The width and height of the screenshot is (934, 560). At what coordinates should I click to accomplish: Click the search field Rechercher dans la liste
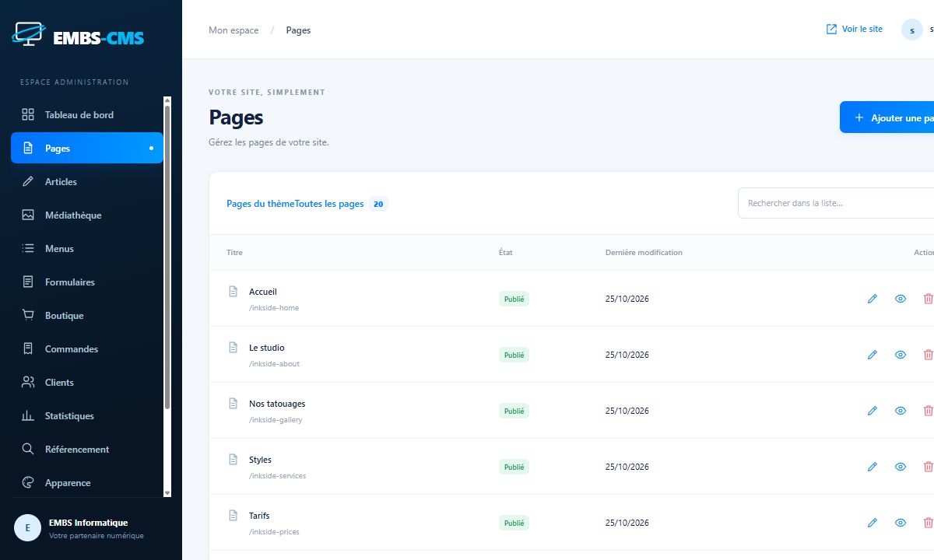pos(836,203)
